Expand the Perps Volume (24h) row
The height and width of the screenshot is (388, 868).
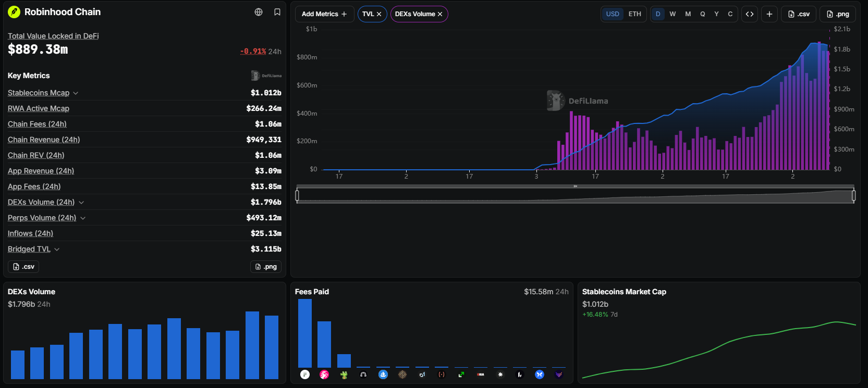coord(83,218)
